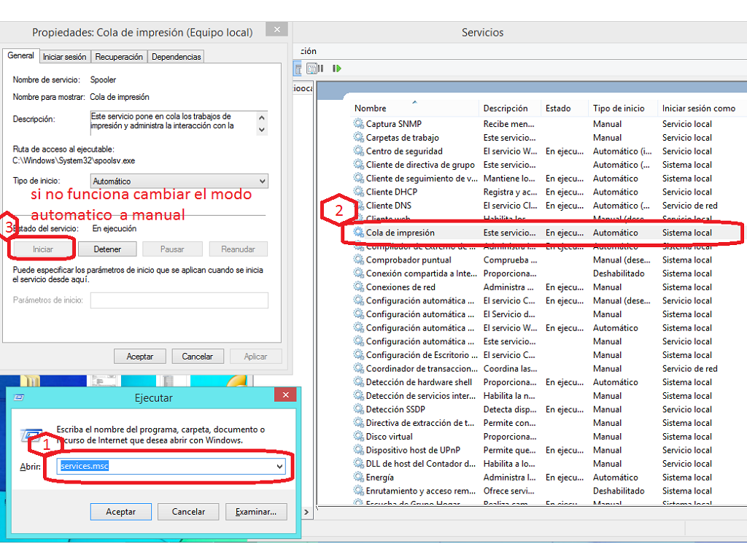Click the gear icon beside Disco virtual
The image size is (747, 560).
click(359, 437)
